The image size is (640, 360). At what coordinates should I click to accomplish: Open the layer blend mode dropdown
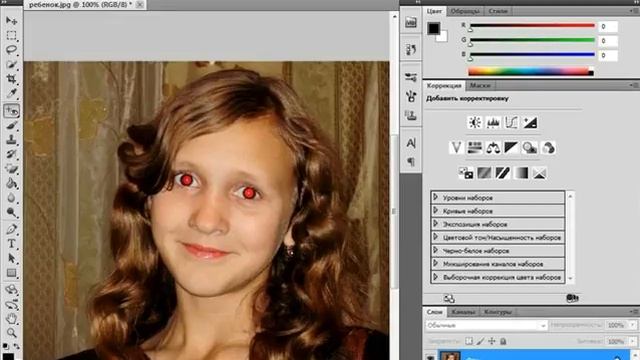coord(486,325)
